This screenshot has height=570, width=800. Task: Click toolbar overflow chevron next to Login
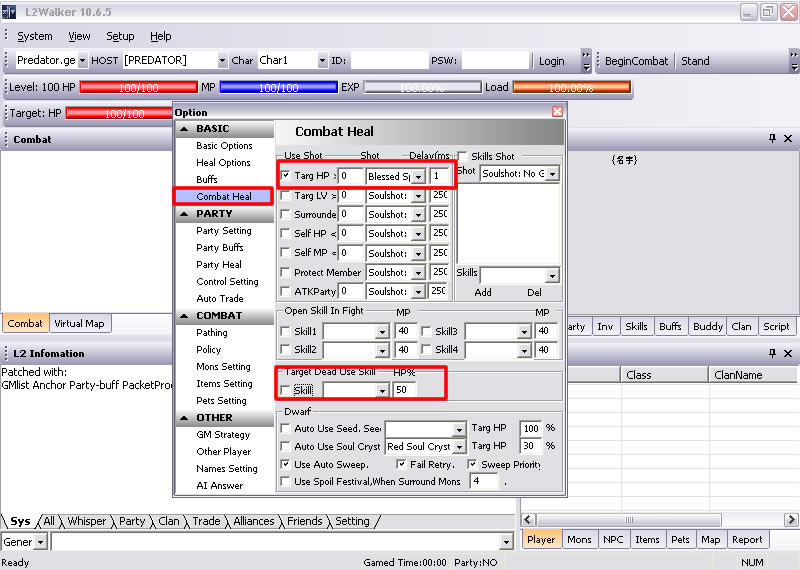(586, 61)
